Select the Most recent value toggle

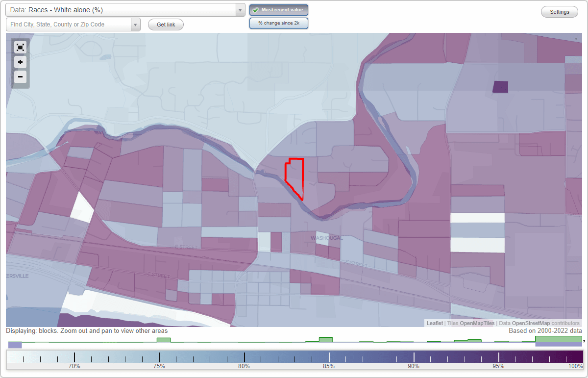pos(279,10)
